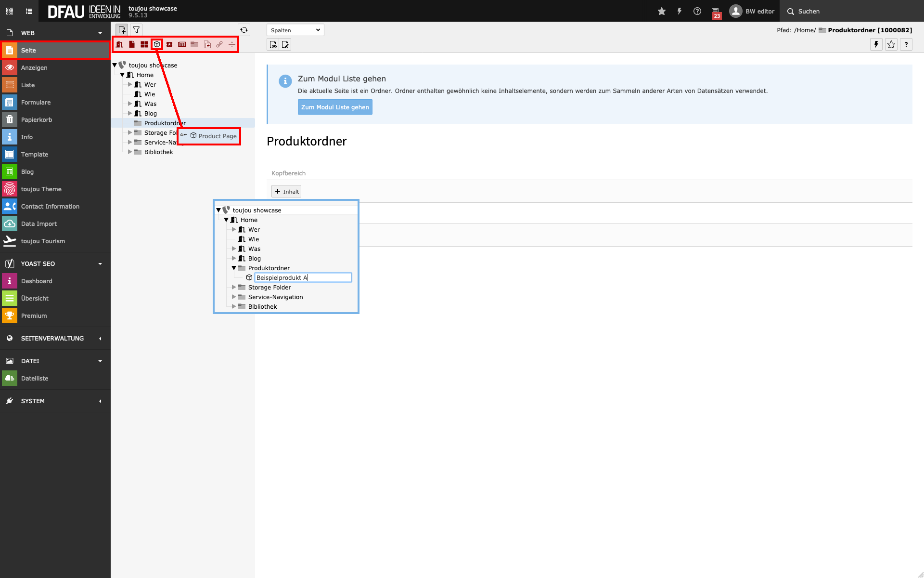Open the Dateiliste module
Screen dimensions: 924x578
35,378
